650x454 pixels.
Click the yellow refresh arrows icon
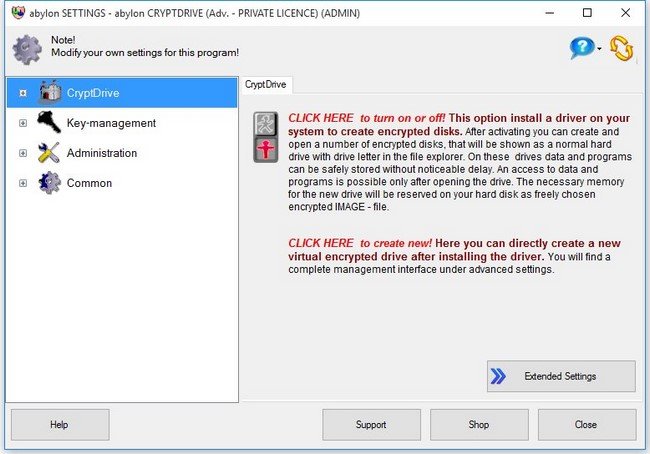pyautogui.click(x=621, y=49)
